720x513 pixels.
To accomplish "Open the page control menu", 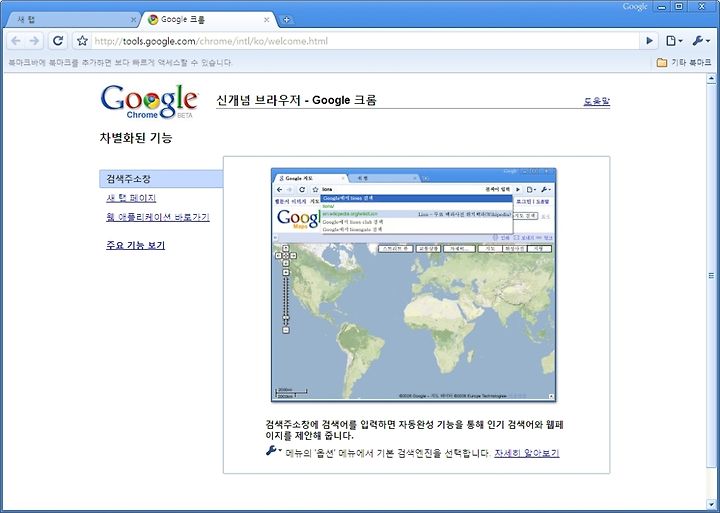I will tap(674, 41).
